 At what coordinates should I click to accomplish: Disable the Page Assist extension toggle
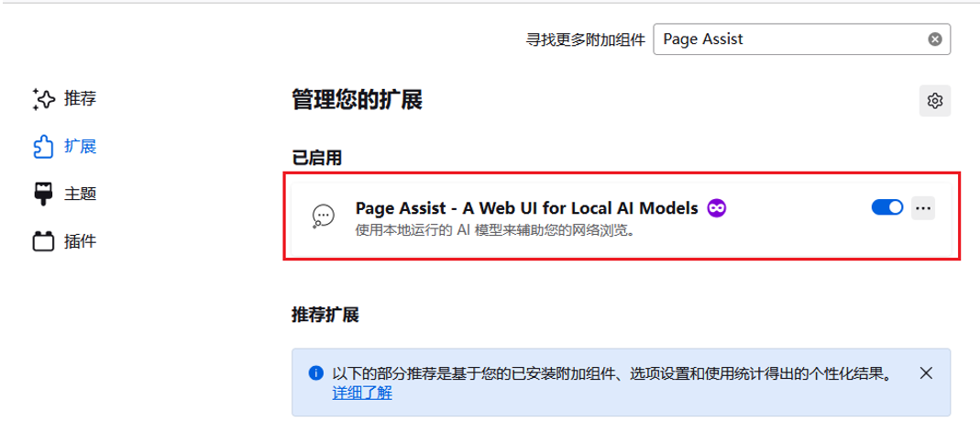click(x=887, y=207)
